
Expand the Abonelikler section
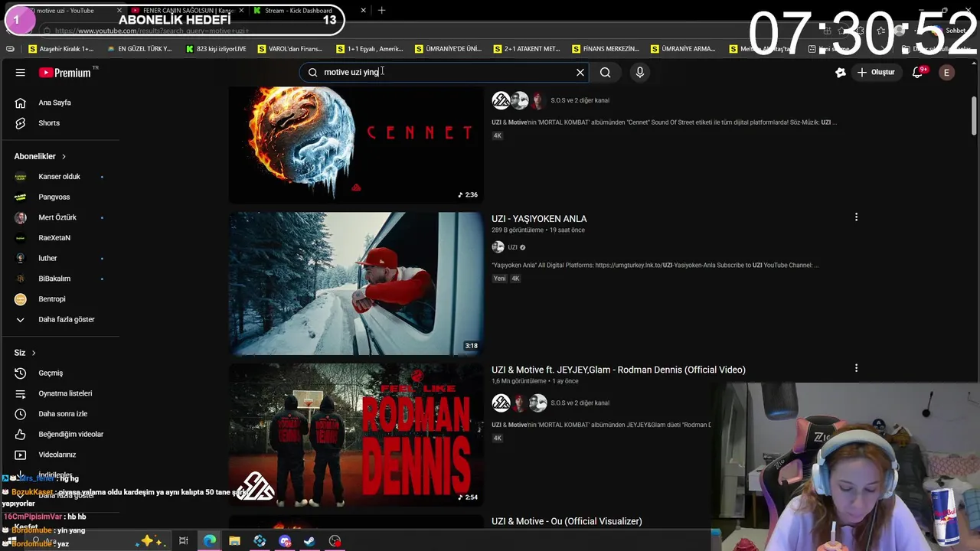pyautogui.click(x=40, y=156)
